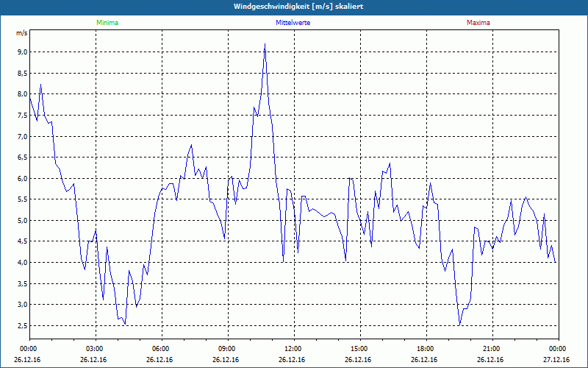Click the '18:00' time axis label

(x=426, y=349)
